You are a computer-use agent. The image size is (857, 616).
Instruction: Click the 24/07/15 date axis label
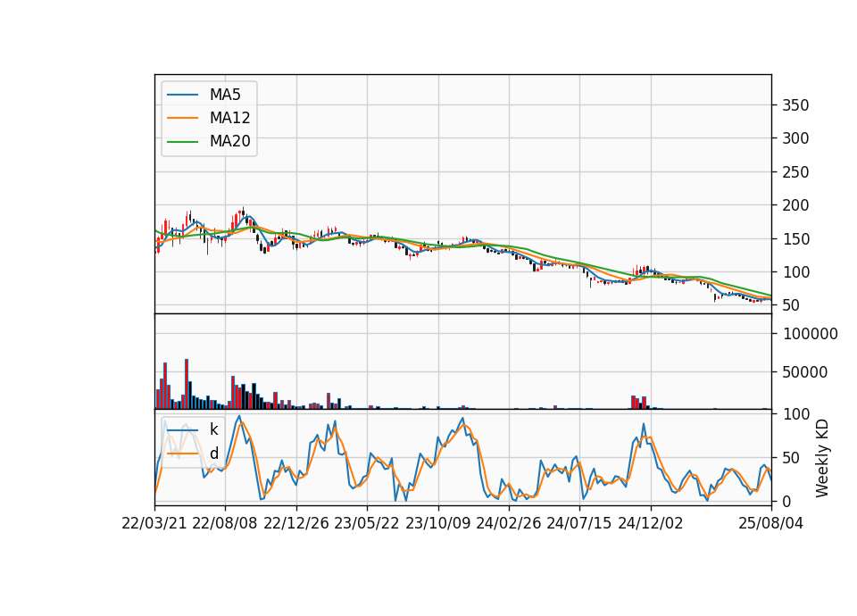578,523
